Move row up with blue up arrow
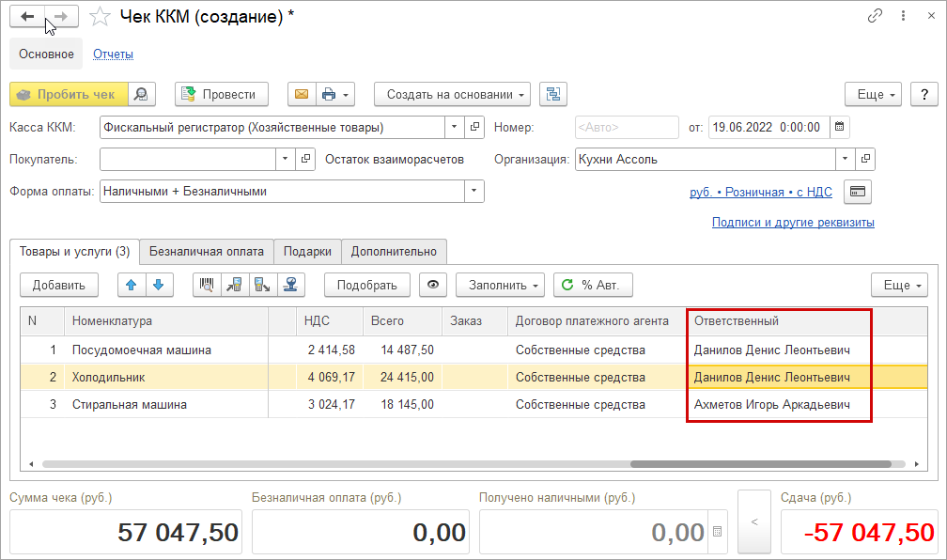Image resolution: width=947 pixels, height=560 pixels. coord(132,285)
